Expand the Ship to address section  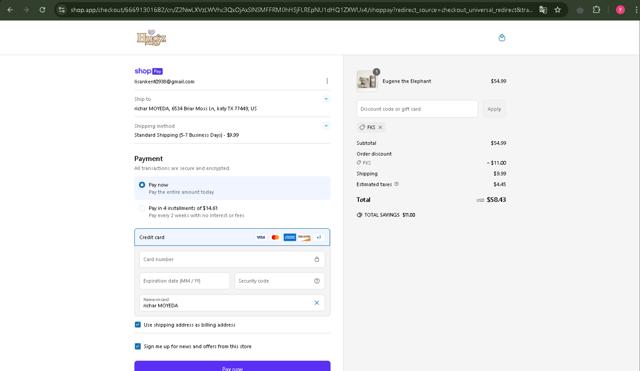pyautogui.click(x=326, y=99)
